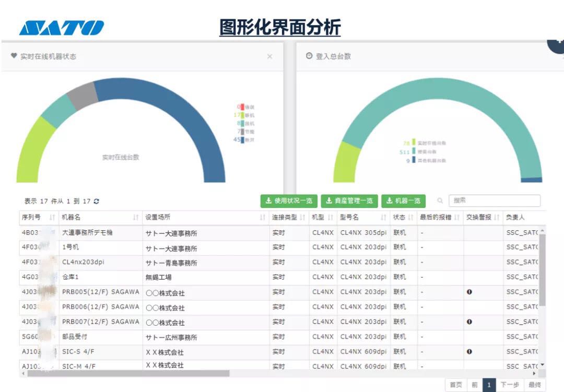Click alert icon in PRB007(12/F) SAGAWA row
Image resolution: width=564 pixels, height=392 pixels.
469,322
